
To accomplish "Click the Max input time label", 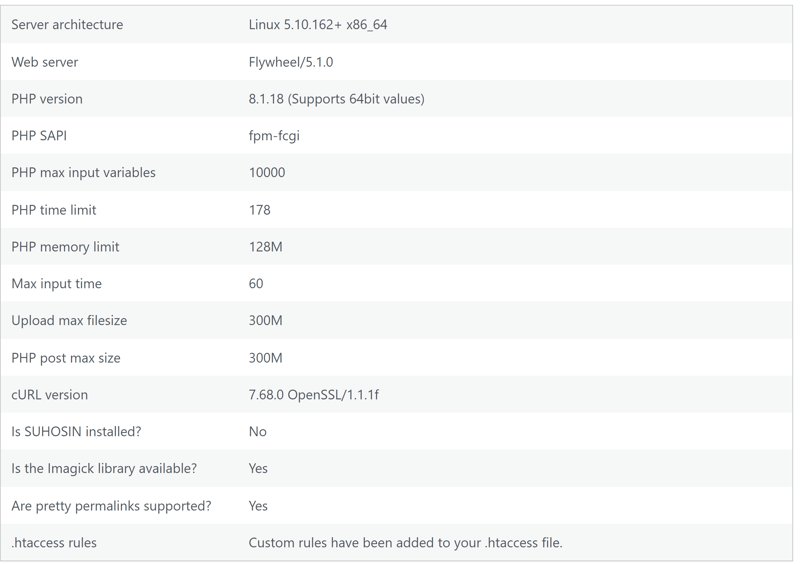I will pyautogui.click(x=56, y=283).
